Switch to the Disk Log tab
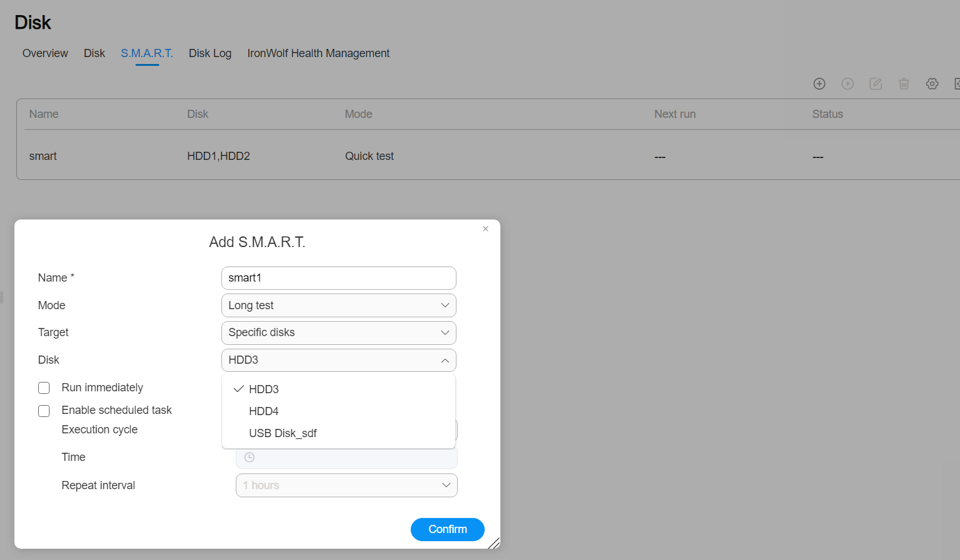 coord(210,53)
